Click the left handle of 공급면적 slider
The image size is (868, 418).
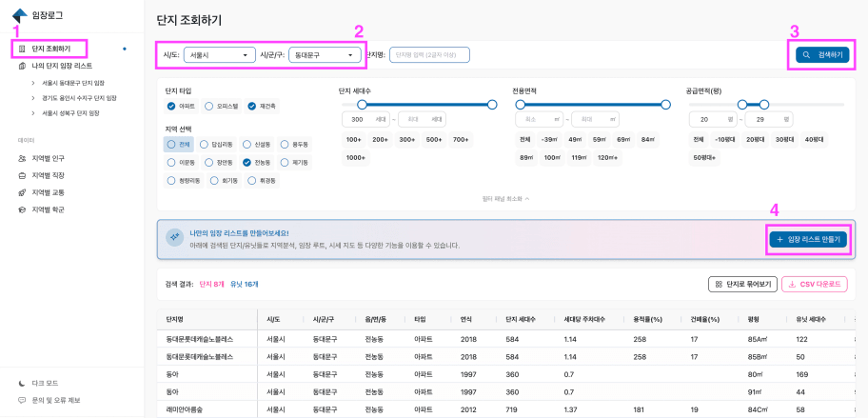coord(740,104)
